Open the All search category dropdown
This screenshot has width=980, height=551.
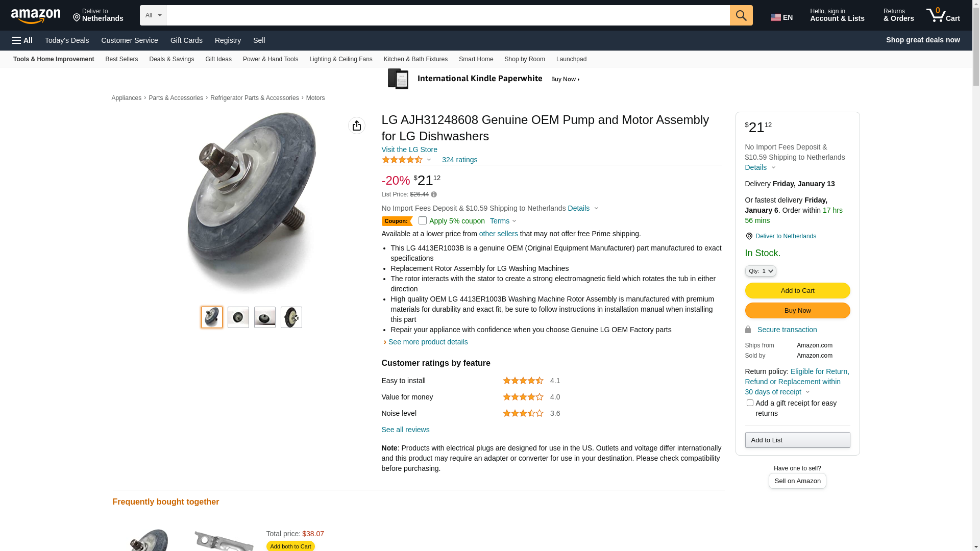pos(153,15)
